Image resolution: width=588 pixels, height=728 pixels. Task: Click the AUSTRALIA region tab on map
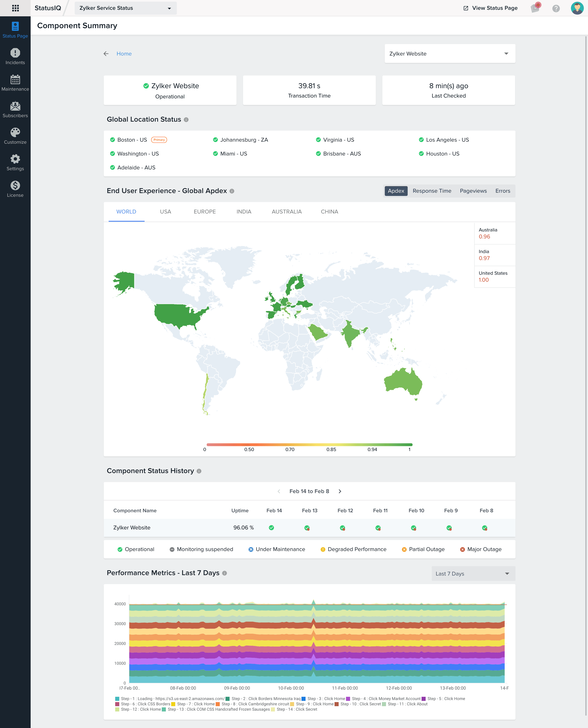click(x=286, y=212)
